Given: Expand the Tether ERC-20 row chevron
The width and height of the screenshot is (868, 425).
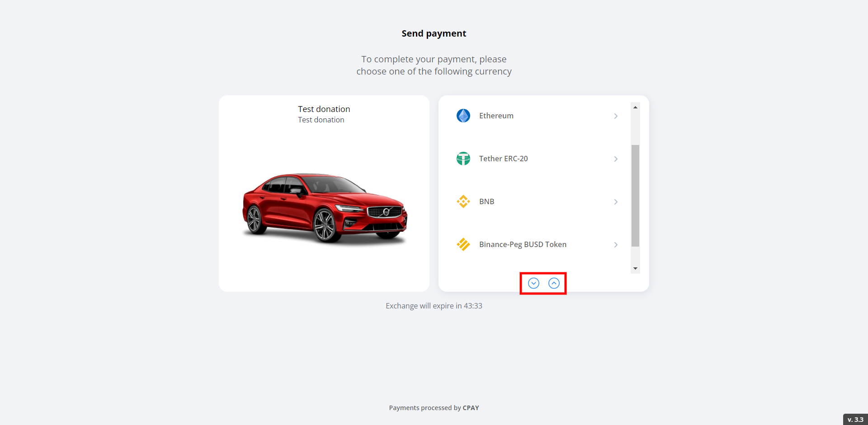Looking at the screenshot, I should point(616,159).
